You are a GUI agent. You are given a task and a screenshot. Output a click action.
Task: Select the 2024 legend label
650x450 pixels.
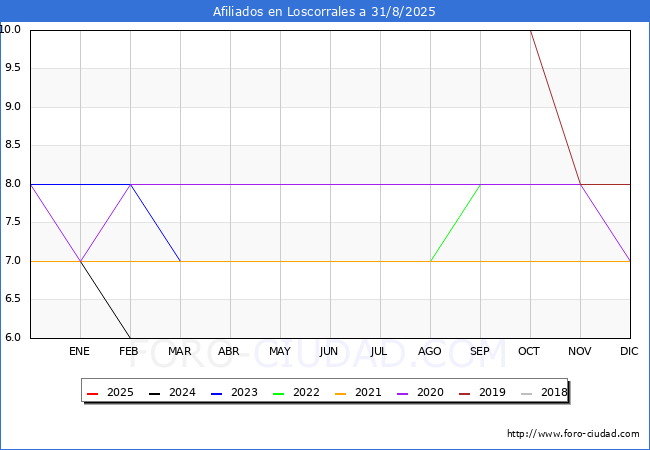pos(182,392)
